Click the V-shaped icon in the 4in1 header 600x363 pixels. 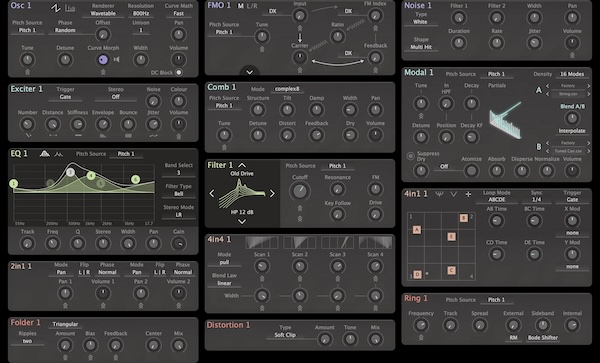coord(453,194)
